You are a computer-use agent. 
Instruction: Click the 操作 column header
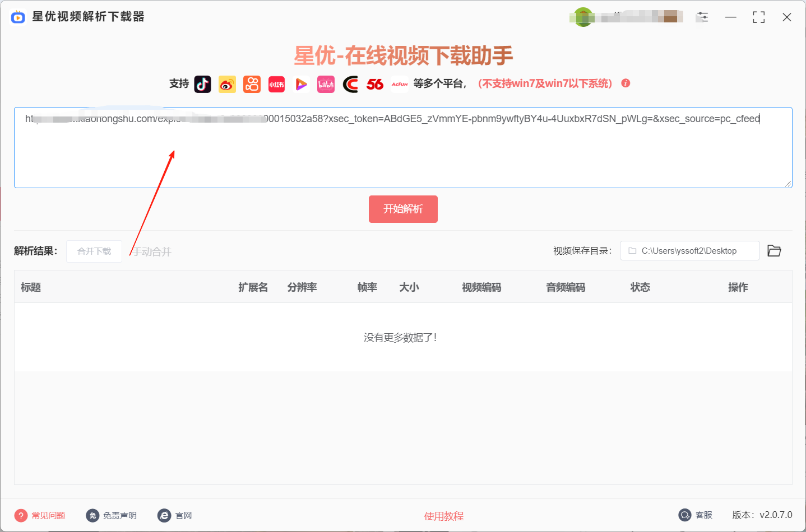point(738,287)
